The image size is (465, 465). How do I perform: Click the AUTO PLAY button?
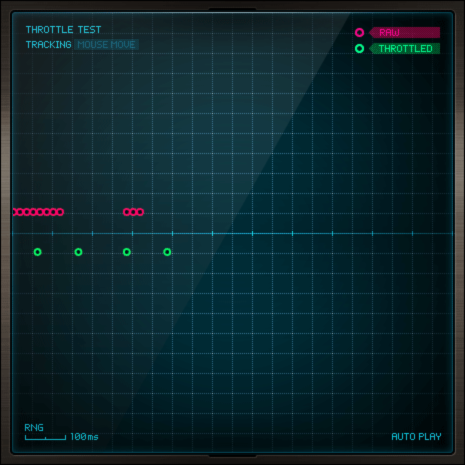416,437
